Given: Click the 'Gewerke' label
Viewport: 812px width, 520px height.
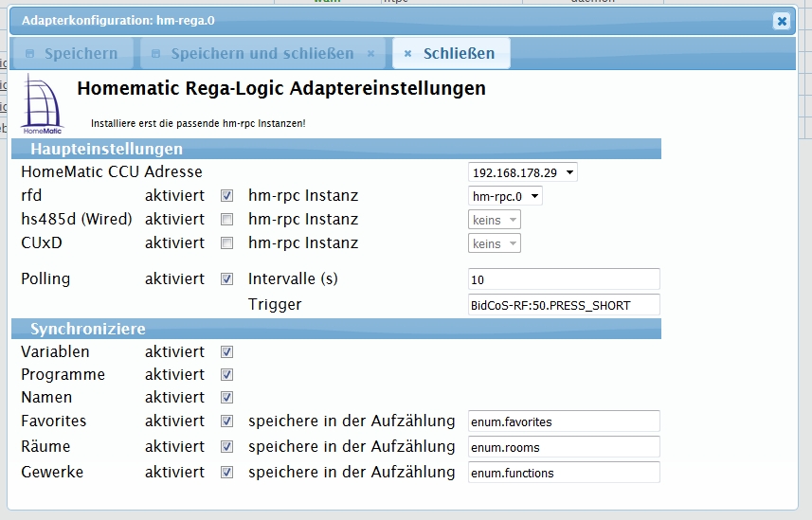Looking at the screenshot, I should tap(52, 472).
